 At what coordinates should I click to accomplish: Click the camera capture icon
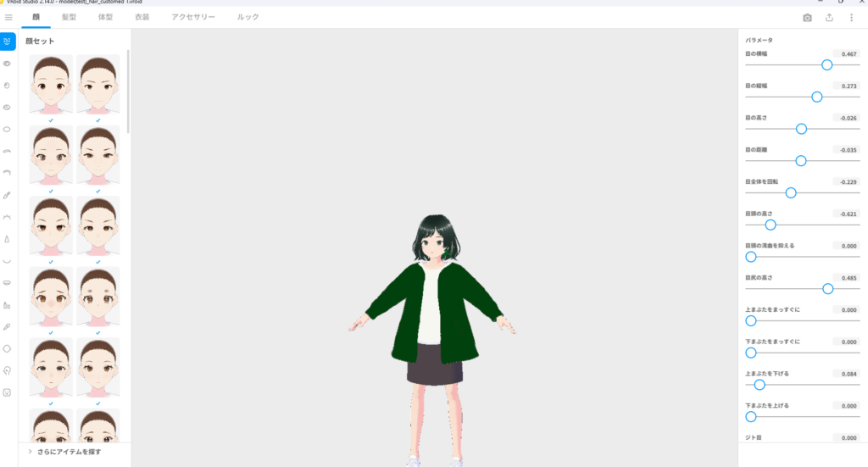[807, 18]
